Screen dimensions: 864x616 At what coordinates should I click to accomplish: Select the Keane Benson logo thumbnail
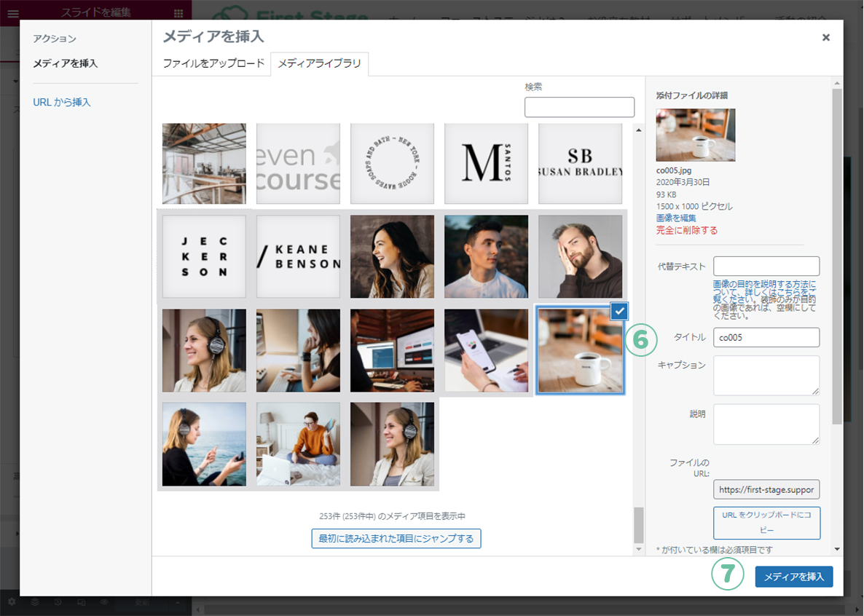pyautogui.click(x=298, y=256)
